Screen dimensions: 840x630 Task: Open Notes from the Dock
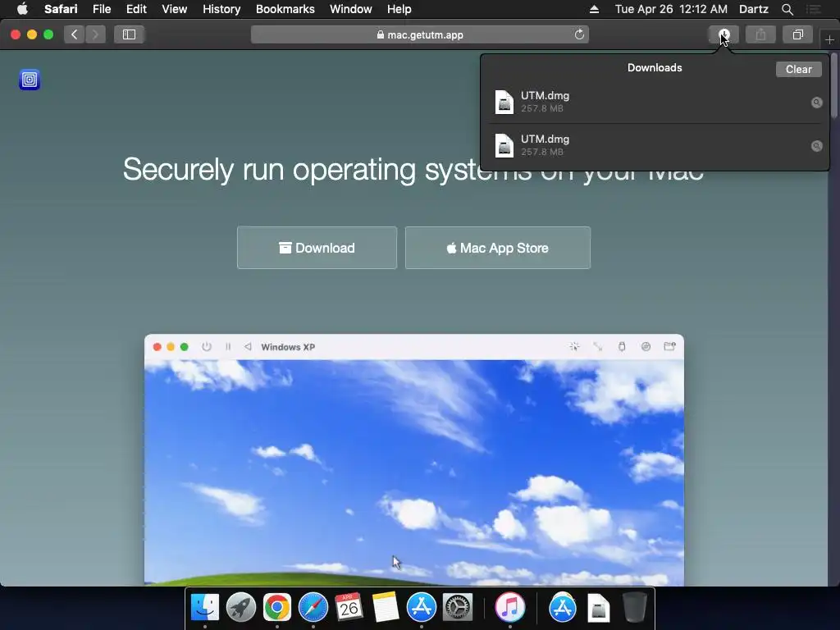pyautogui.click(x=386, y=607)
